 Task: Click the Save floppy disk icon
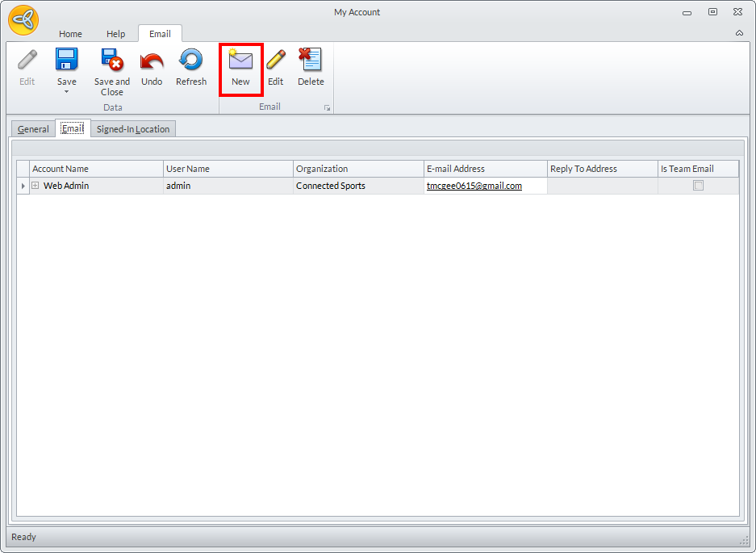tap(66, 61)
